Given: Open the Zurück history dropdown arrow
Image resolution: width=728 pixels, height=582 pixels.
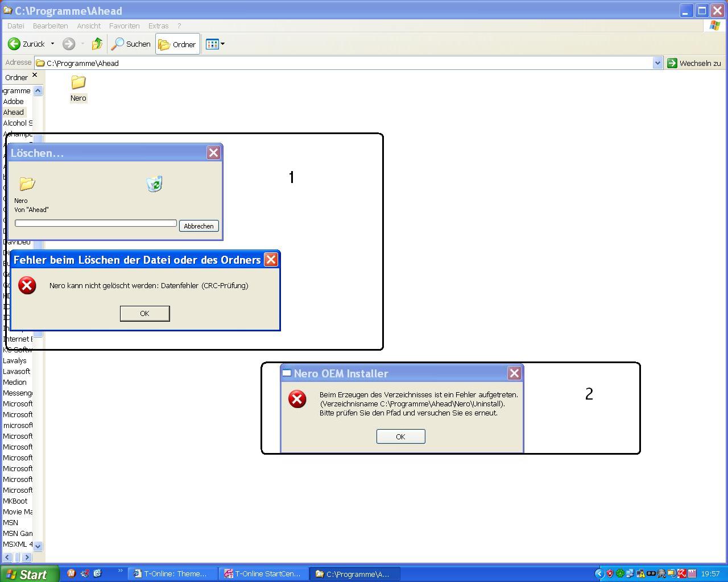Looking at the screenshot, I should (52, 44).
